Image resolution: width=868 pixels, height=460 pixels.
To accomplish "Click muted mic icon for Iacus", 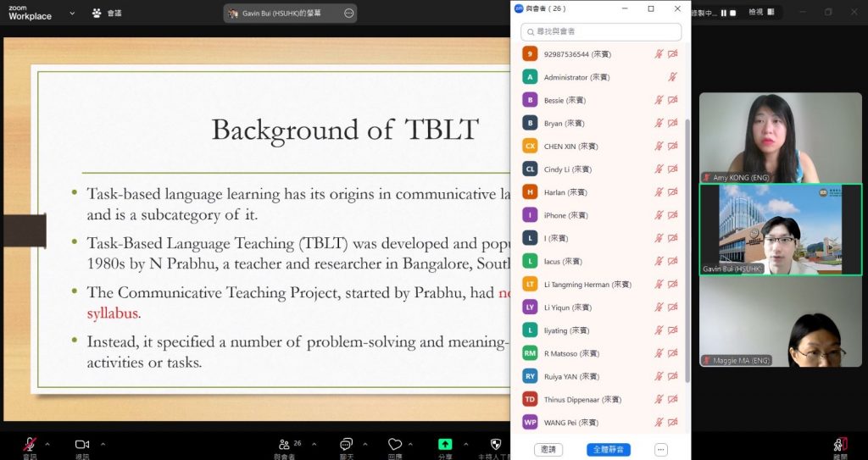I will pos(659,261).
